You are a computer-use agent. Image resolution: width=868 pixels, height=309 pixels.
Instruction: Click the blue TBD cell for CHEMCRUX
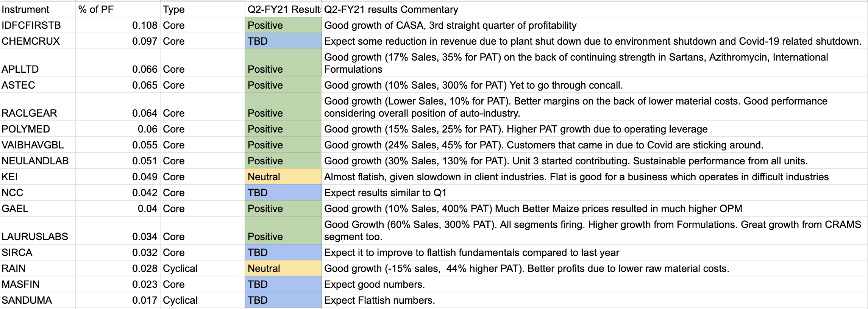tap(283, 41)
